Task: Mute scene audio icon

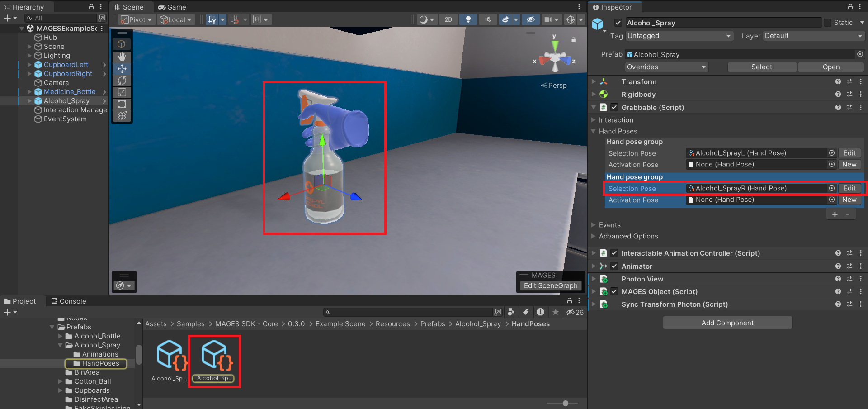Action: click(x=488, y=19)
